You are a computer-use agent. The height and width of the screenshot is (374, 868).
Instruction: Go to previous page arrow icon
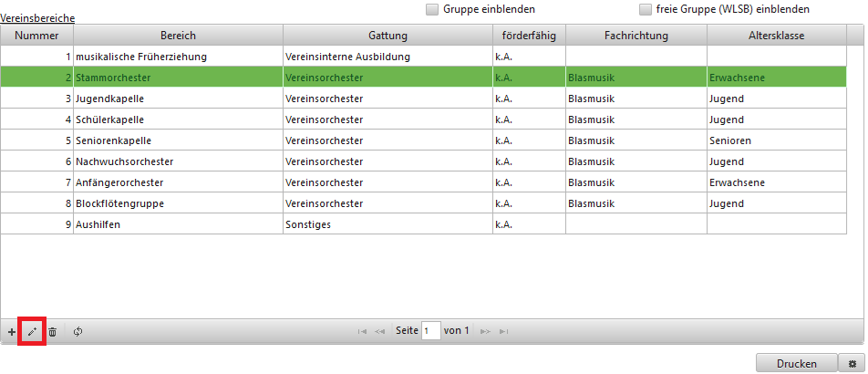pyautogui.click(x=380, y=331)
